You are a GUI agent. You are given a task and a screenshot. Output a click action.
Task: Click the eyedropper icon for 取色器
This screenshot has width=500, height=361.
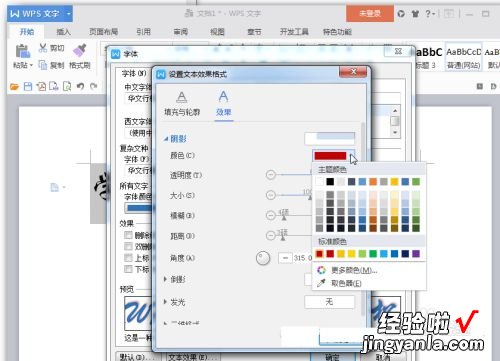(x=321, y=283)
